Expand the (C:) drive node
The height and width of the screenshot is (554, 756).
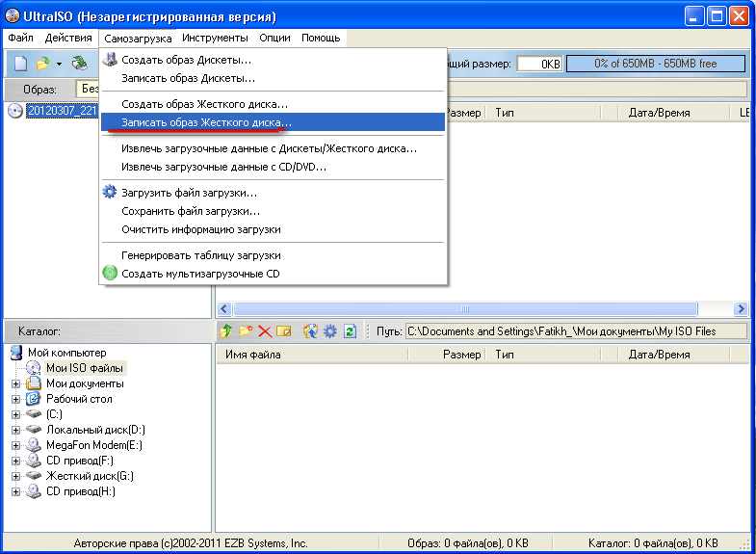tap(16, 414)
